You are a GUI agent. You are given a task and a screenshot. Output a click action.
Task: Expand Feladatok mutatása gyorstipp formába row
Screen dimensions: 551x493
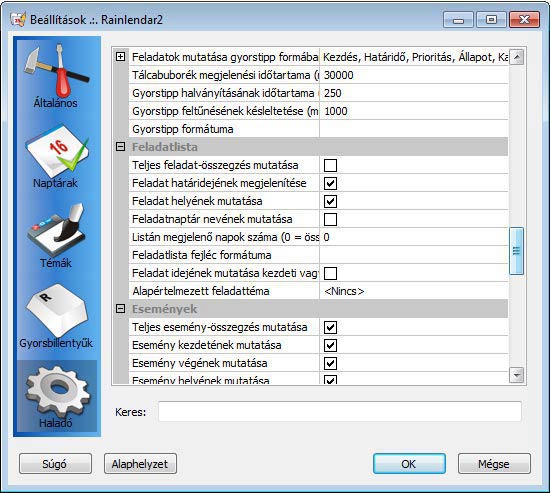pos(121,57)
